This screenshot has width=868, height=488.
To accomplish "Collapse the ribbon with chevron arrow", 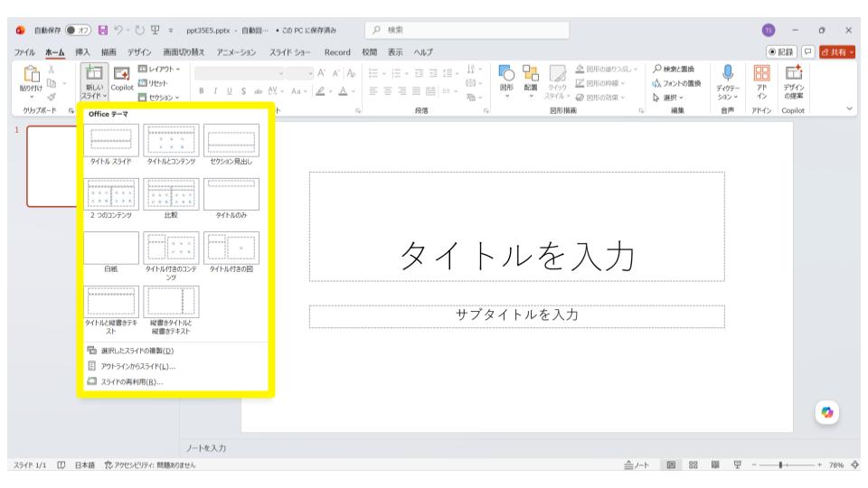I will click(849, 109).
